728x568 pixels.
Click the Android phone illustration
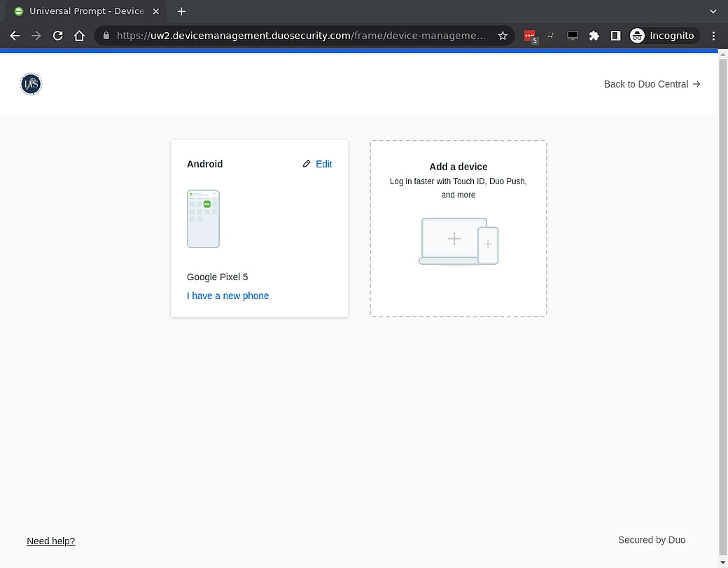tap(204, 219)
